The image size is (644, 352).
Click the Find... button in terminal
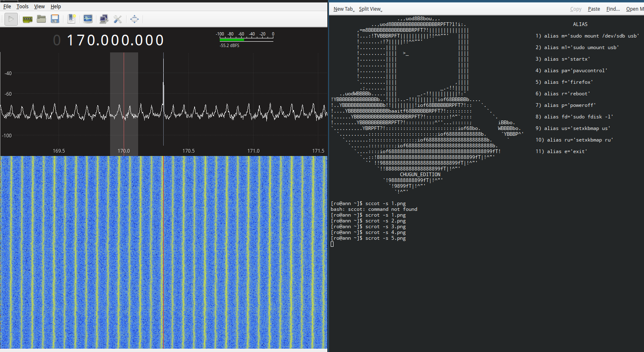tap(613, 9)
